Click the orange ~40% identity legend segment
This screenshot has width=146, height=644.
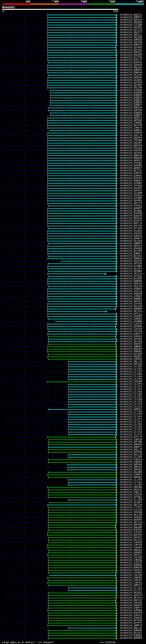click(x=45, y=4)
